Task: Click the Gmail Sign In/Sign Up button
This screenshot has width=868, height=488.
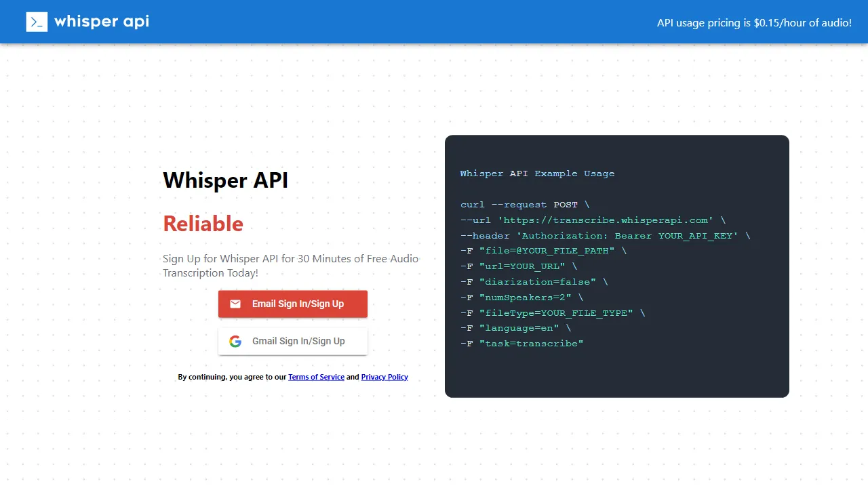Action: coord(293,341)
